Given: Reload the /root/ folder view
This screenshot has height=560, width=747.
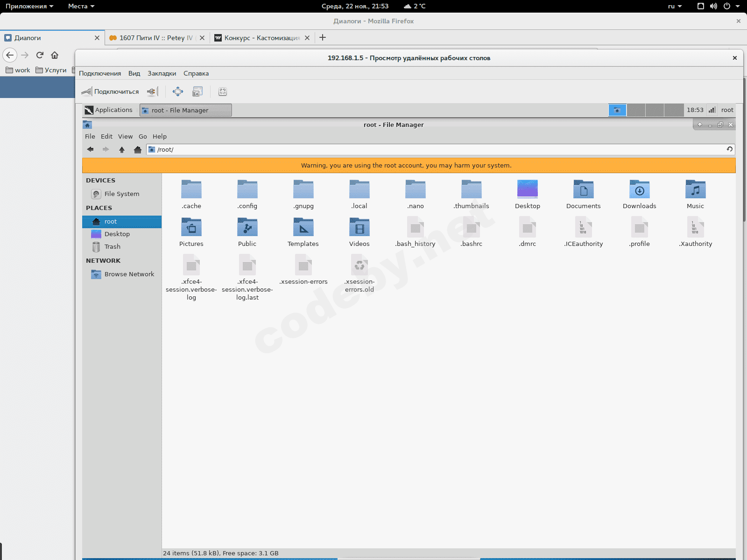Looking at the screenshot, I should click(729, 149).
